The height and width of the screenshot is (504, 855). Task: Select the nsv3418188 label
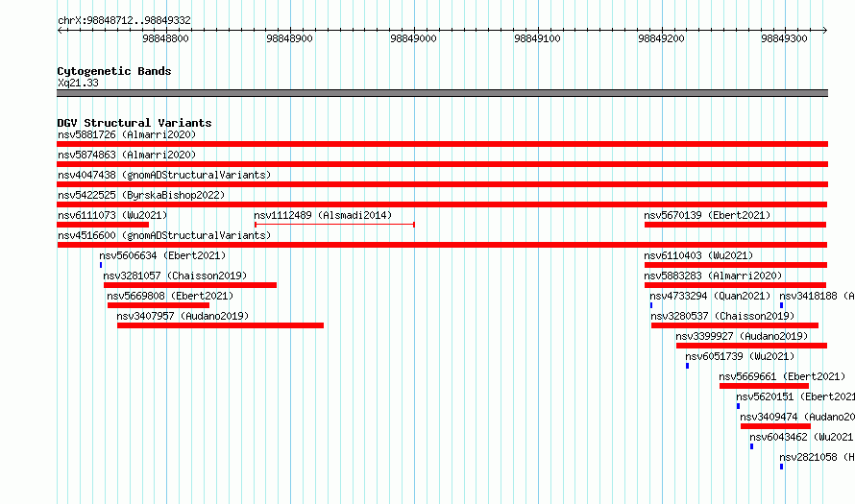pyautogui.click(x=817, y=296)
